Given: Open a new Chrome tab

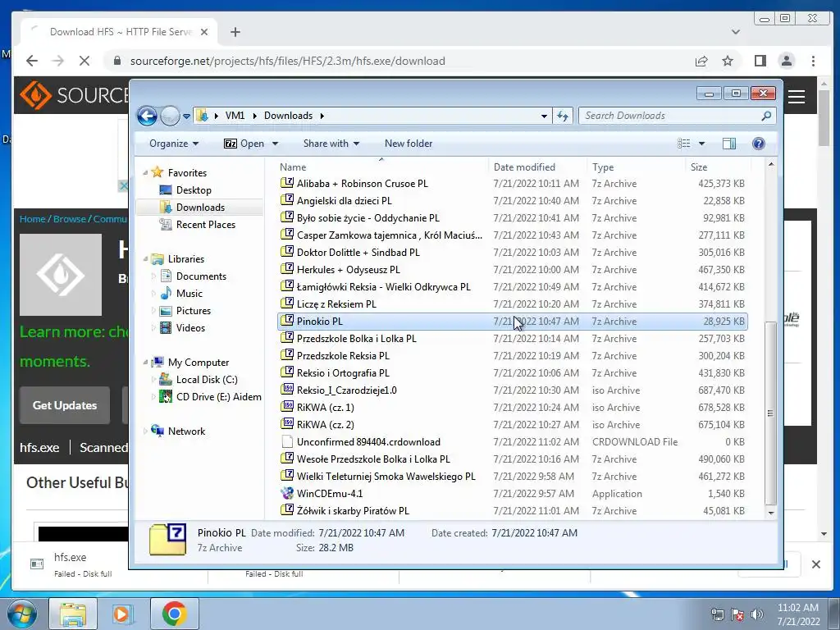Looking at the screenshot, I should (235, 32).
